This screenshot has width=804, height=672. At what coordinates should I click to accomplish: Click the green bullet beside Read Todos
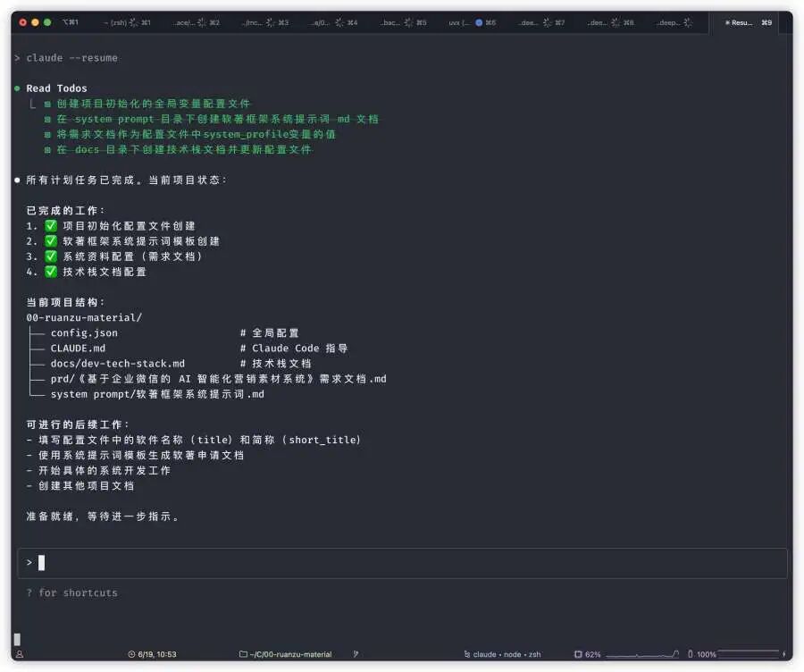pos(18,88)
